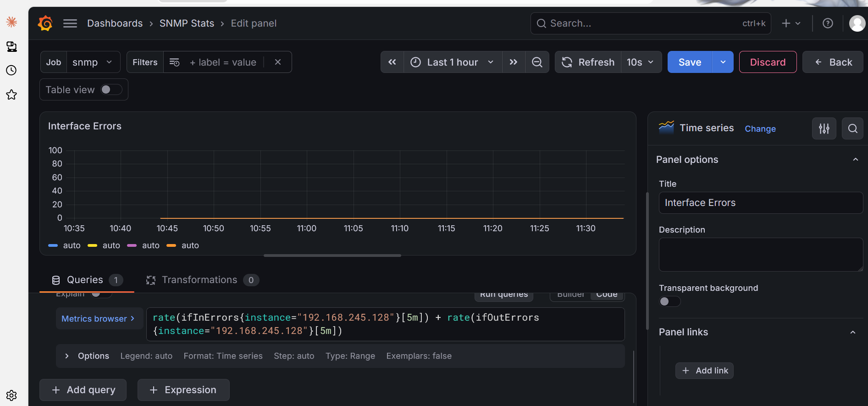Viewport: 868px width, 406px height.
Task: Open the Last 1 hour time range dropdown
Action: pos(453,62)
